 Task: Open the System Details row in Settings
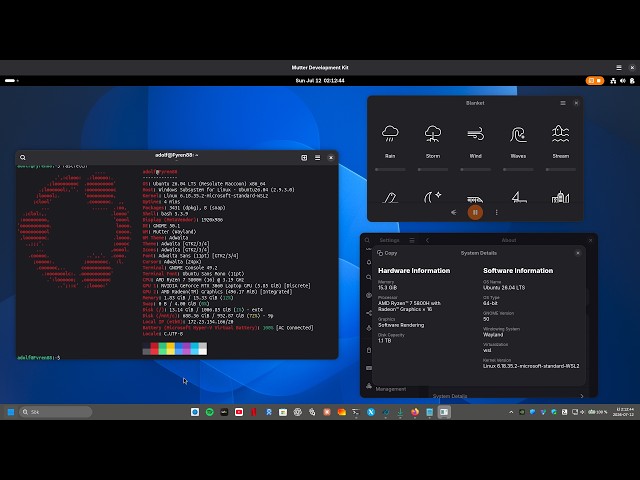[x=508, y=396]
